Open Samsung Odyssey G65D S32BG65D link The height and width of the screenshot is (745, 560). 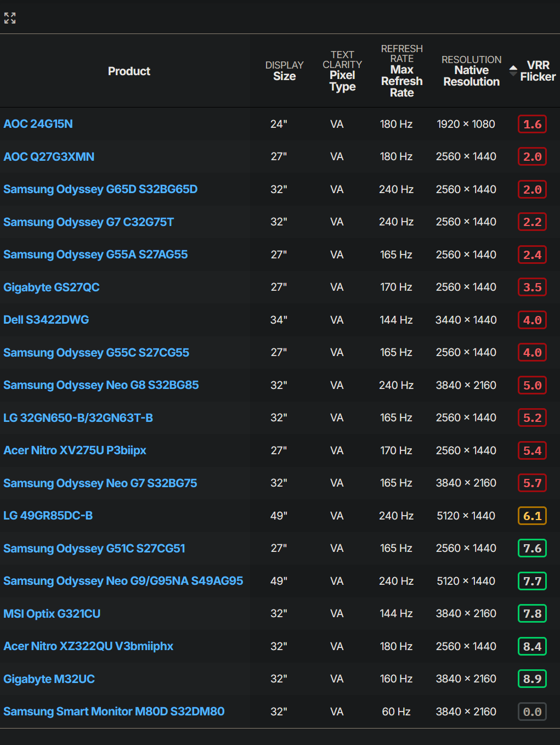[100, 189]
